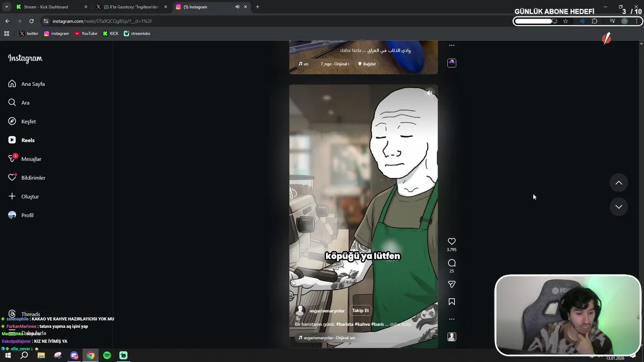Screen dimensions: 644x362
Task: Open comments on the barista reel
Action: (x=452, y=263)
